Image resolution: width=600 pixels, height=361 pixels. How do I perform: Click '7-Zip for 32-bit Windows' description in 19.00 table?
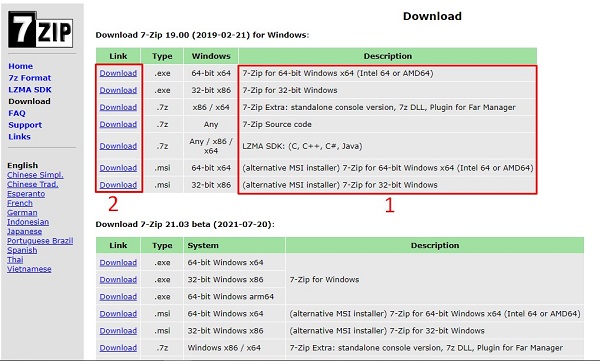tap(290, 90)
